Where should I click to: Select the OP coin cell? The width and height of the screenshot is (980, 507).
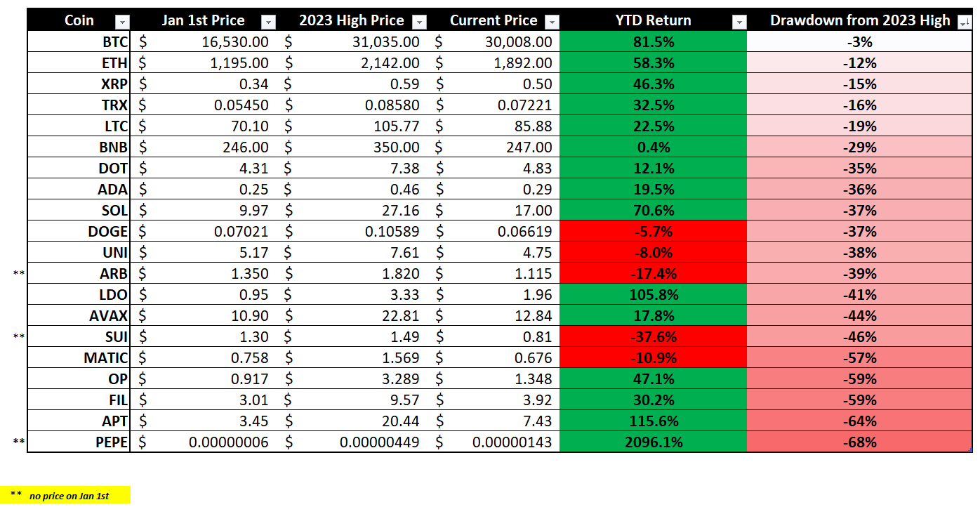pos(79,379)
